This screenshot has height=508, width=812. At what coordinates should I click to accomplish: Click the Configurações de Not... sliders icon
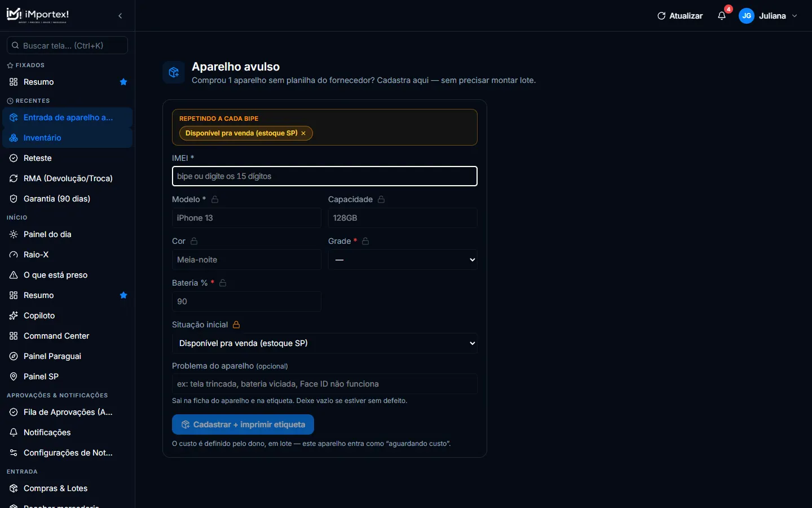(14, 453)
